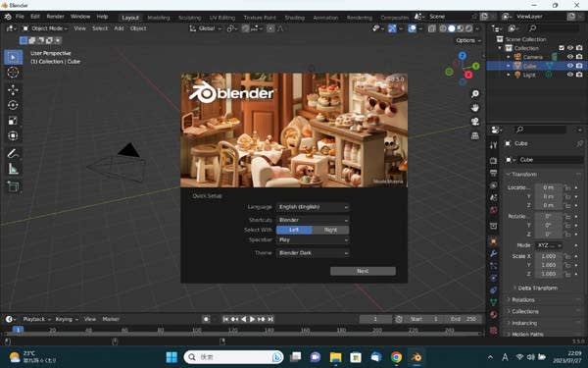This screenshot has width=588, height=368.
Task: Toggle Collection visibility eye in outliner
Action: 570,48
